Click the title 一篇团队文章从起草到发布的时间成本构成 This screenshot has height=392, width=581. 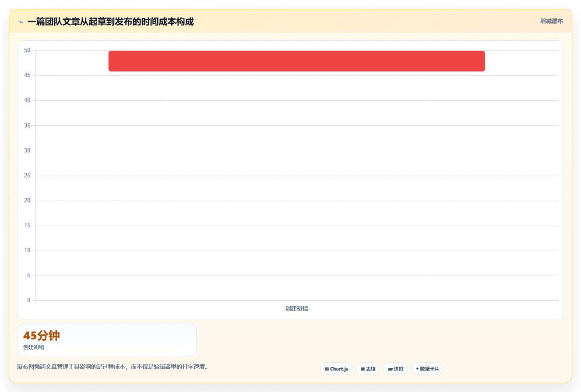click(x=110, y=21)
